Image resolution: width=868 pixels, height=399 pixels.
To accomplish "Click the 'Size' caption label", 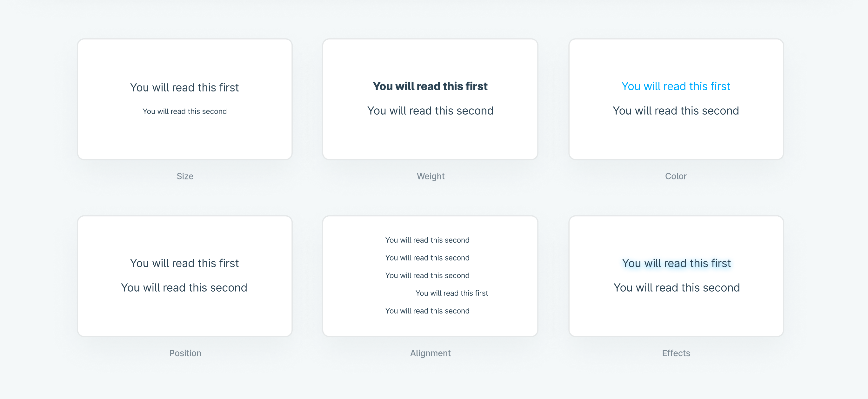I will pyautogui.click(x=185, y=176).
